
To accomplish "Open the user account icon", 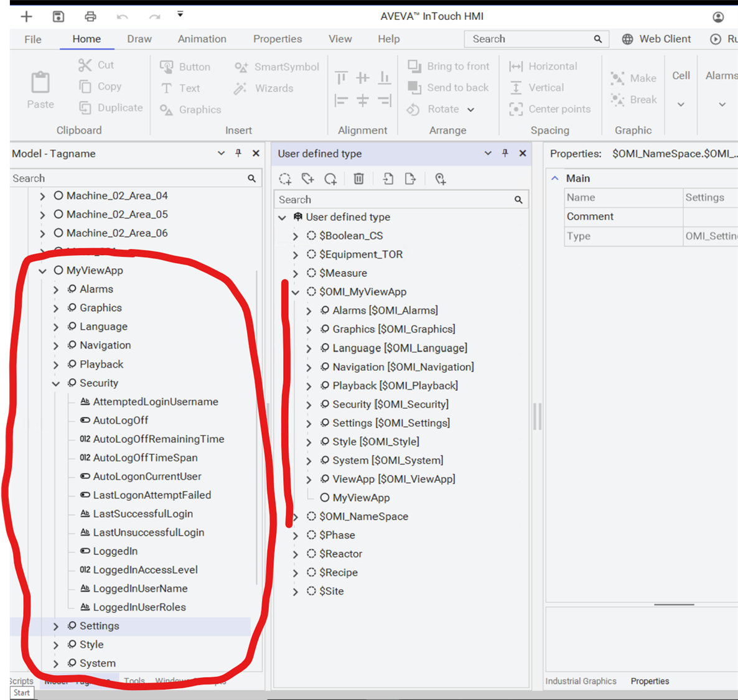I will coord(718,17).
